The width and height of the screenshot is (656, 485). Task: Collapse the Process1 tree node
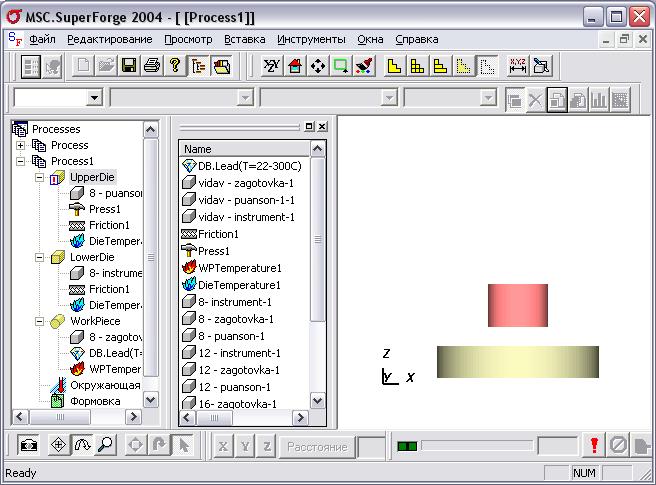(20, 161)
